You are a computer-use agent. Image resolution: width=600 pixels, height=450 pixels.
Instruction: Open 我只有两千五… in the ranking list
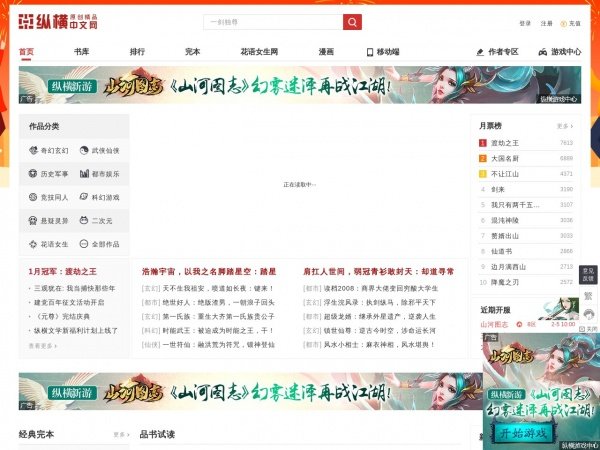[515, 205]
